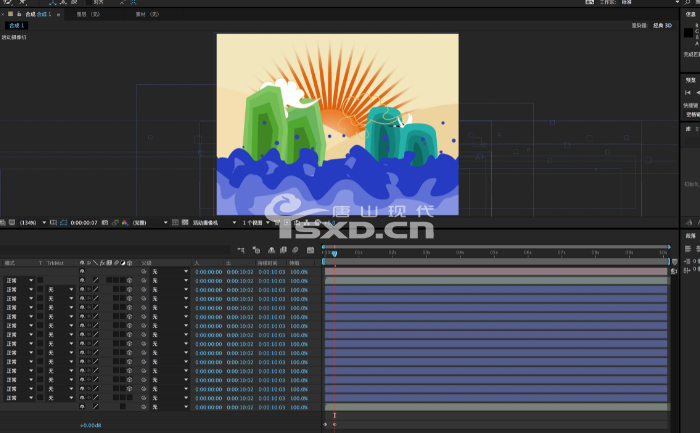Open the panel menu icon on the 合成 1 tab
The height and width of the screenshot is (433, 700).
point(58,14)
